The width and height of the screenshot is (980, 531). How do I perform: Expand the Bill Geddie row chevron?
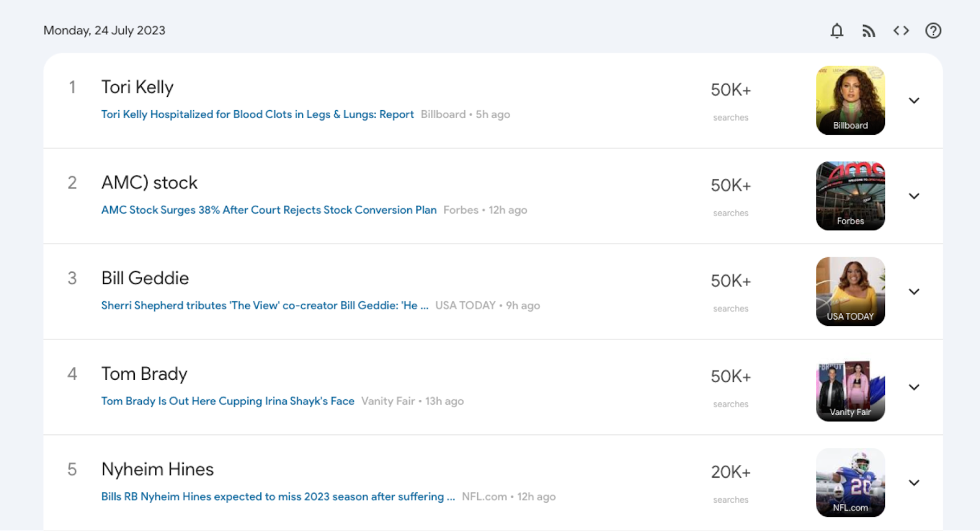[914, 292]
